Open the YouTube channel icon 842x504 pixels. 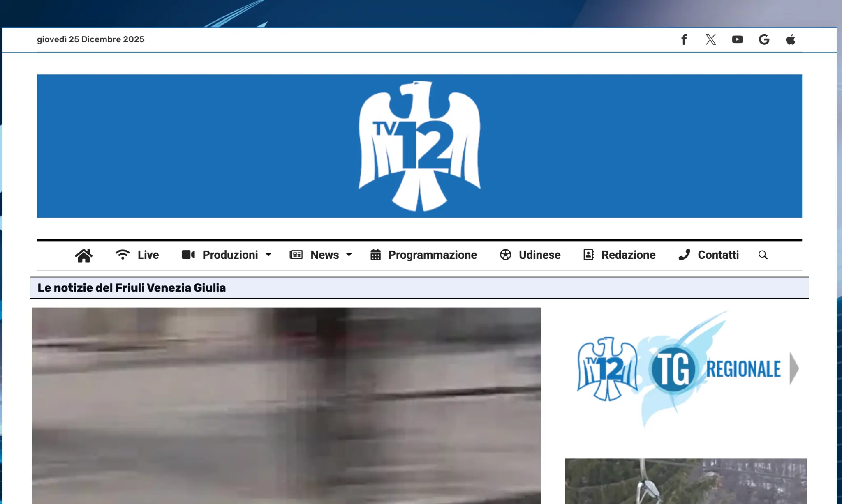[737, 39]
